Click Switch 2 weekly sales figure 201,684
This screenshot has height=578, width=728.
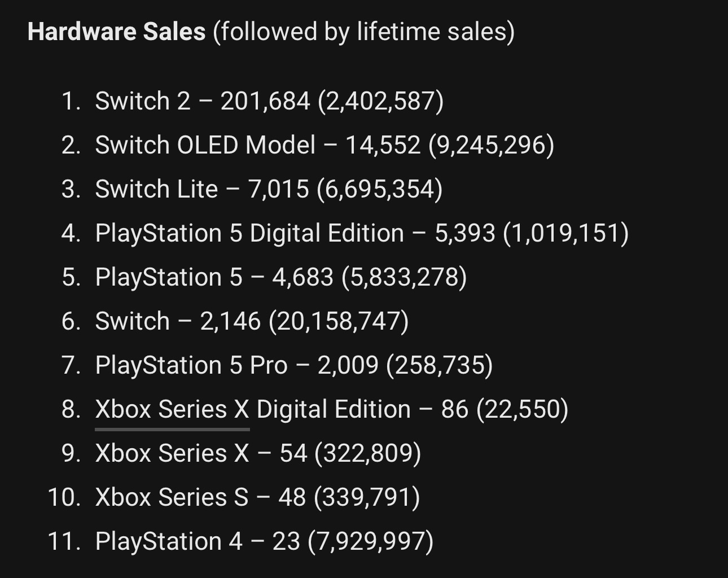(x=265, y=102)
